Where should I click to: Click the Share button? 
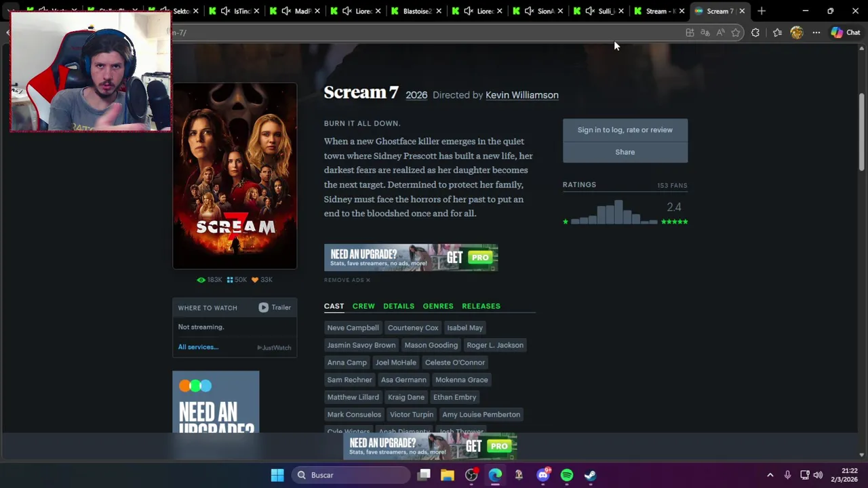(625, 152)
